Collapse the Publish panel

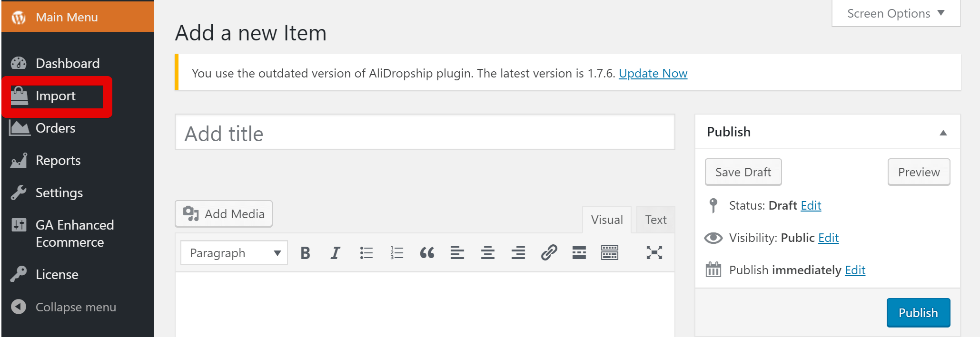943,133
